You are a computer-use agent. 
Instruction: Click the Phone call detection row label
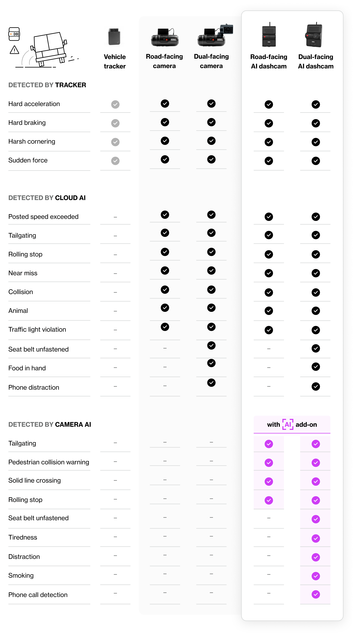click(x=38, y=595)
